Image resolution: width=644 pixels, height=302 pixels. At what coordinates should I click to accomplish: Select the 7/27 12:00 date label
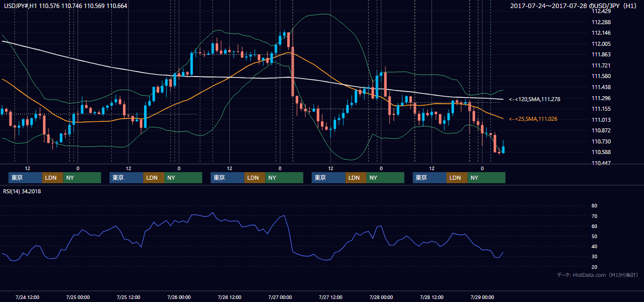coord(330,297)
